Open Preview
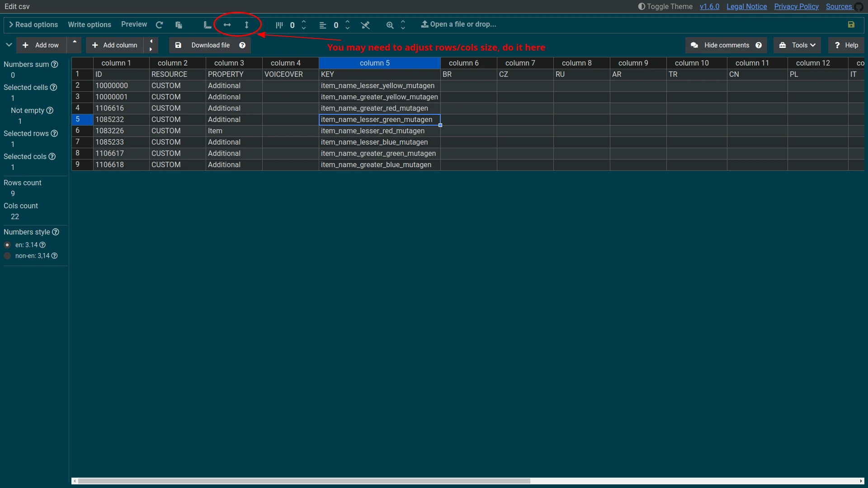The image size is (868, 488). point(134,24)
